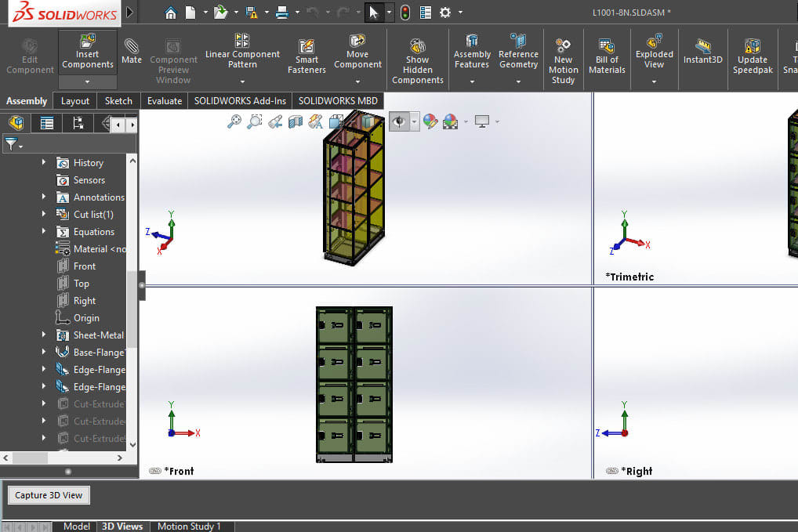Screen dimensions: 798x532
Task: Click Smart Fasteners tool
Action: click(x=307, y=57)
